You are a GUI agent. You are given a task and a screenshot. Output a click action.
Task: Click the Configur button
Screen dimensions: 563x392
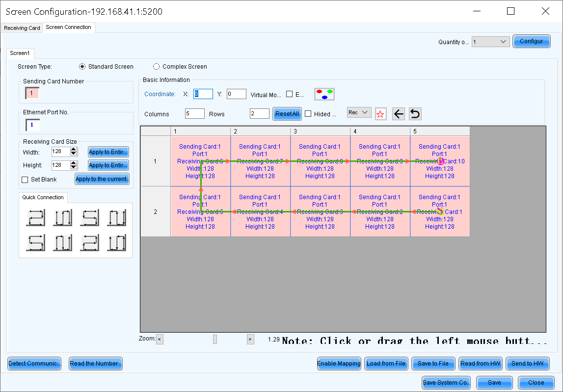point(532,41)
